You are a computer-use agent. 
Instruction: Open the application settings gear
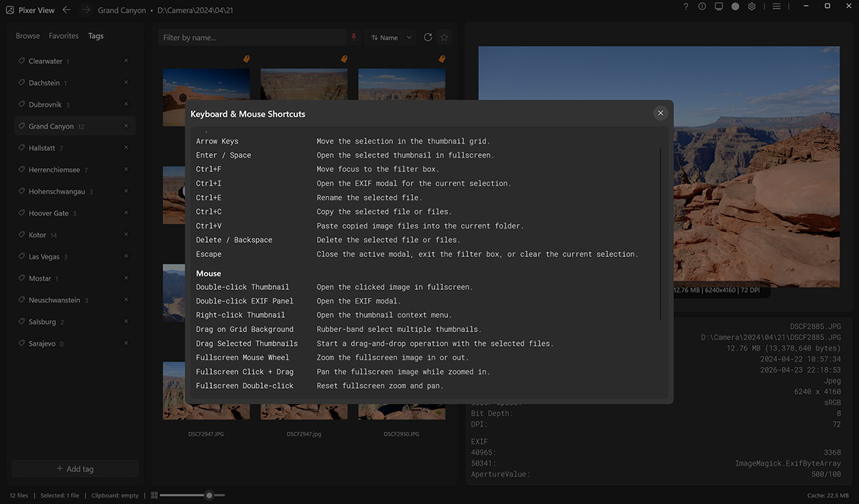(x=752, y=8)
